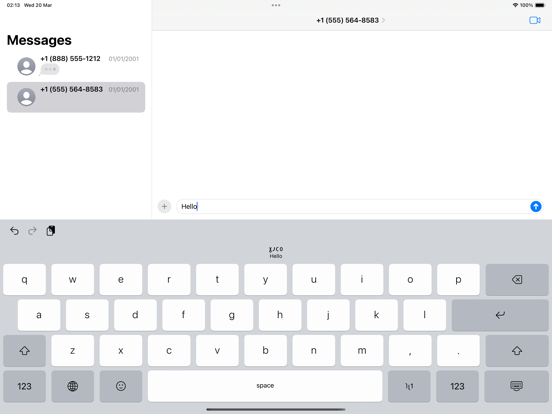
Task: Tap the o key
Action: [x=410, y=280]
